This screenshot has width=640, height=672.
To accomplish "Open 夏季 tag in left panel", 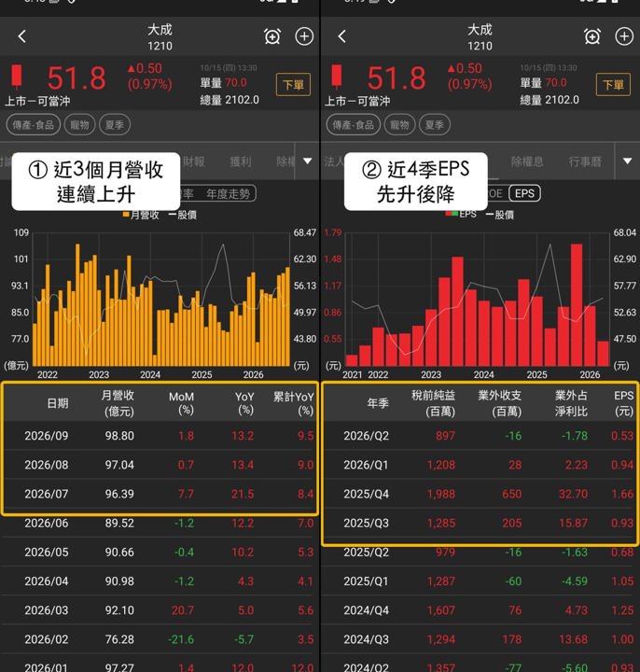I will click(115, 125).
